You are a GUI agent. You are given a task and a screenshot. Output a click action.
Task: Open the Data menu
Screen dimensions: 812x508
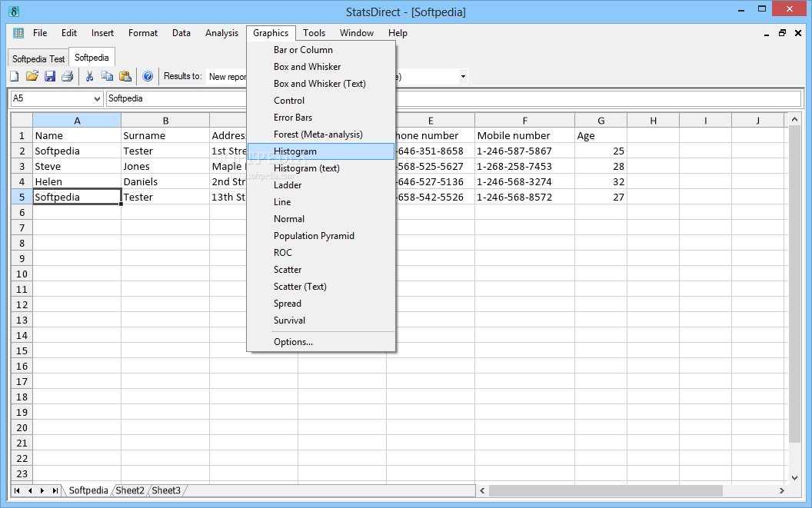181,33
